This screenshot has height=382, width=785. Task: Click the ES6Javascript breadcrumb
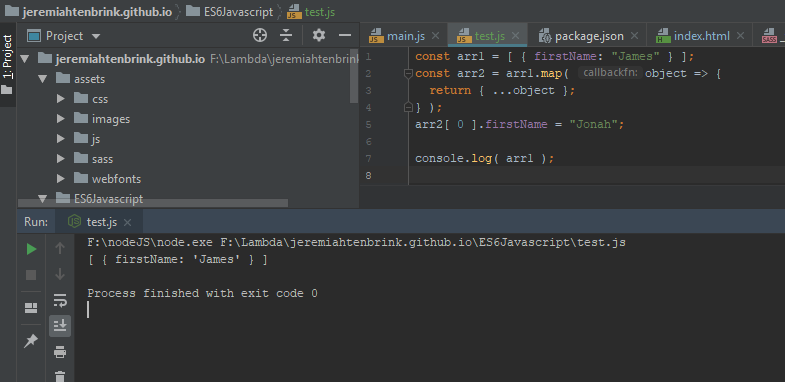pyautogui.click(x=230, y=12)
